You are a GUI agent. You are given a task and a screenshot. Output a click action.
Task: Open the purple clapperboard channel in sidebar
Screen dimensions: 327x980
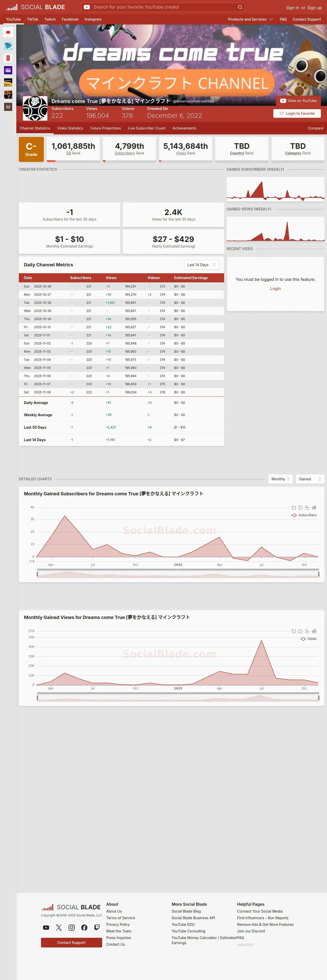8,70
